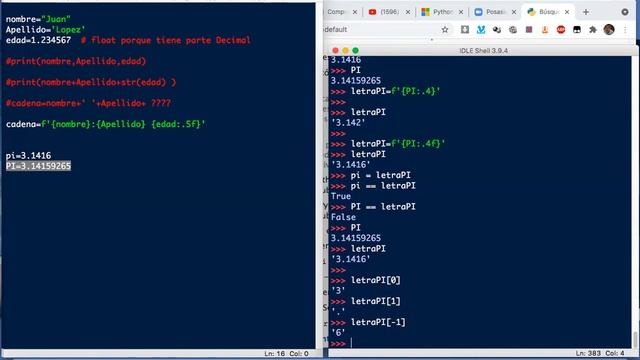Open the grey globe extension icon
The width and height of the screenshot is (640, 360).
[513, 29]
